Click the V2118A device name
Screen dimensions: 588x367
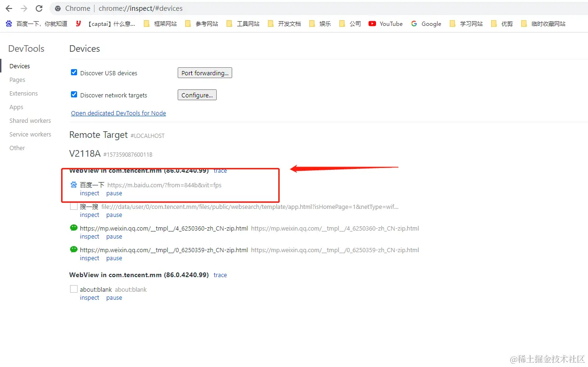[85, 154]
